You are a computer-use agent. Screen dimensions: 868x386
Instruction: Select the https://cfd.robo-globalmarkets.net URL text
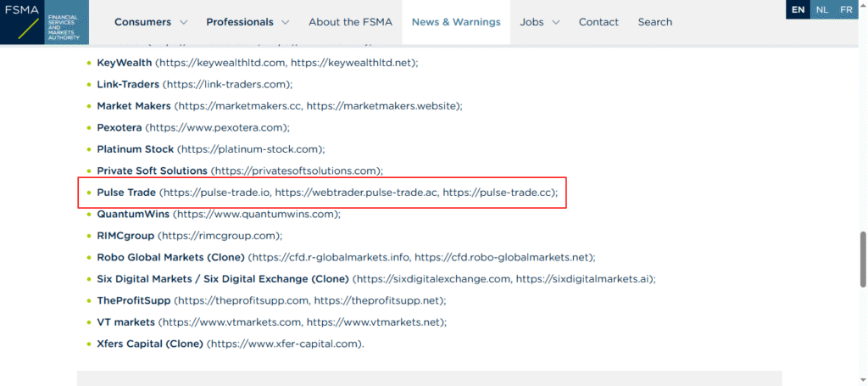(502, 258)
